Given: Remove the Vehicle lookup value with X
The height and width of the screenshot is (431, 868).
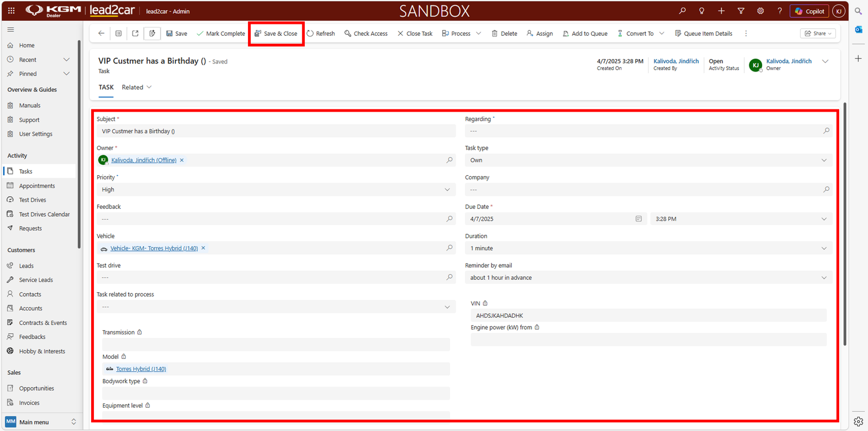Looking at the screenshot, I should coord(203,248).
